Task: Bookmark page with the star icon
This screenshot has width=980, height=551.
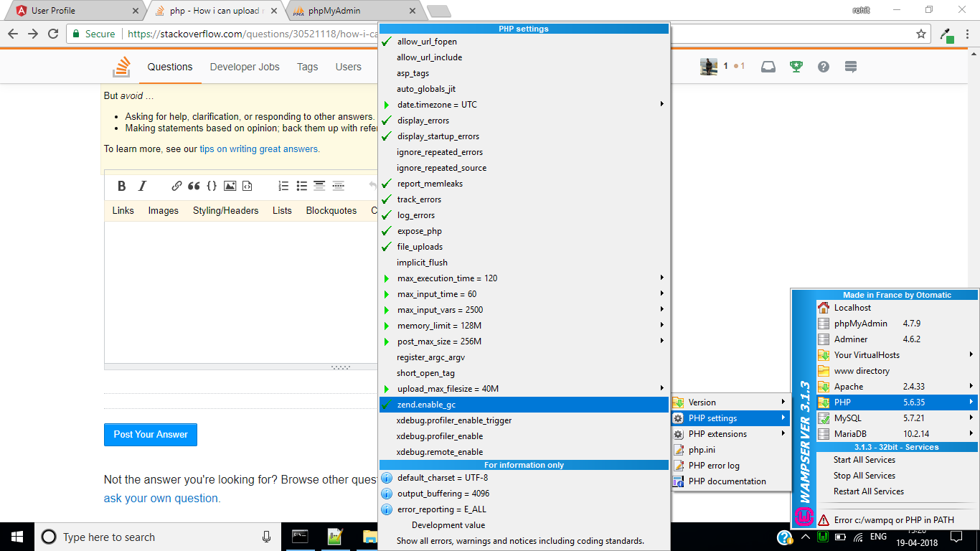Action: [x=921, y=34]
